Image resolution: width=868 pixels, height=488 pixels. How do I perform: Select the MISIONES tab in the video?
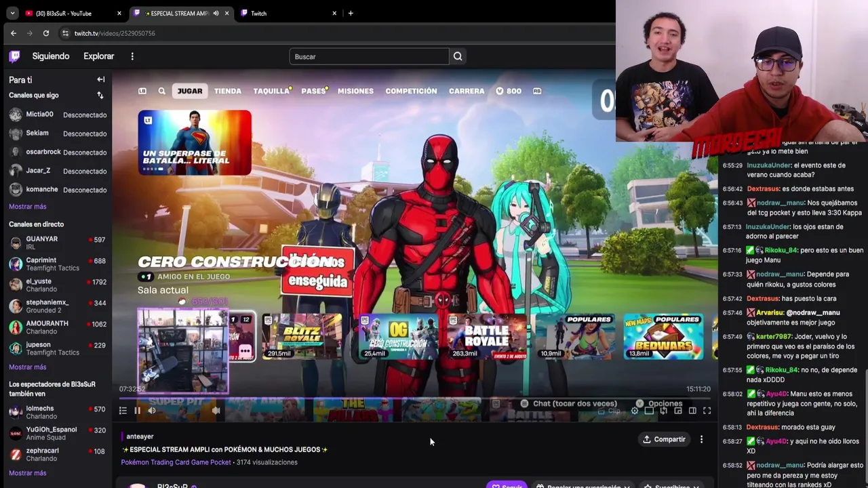[355, 91]
